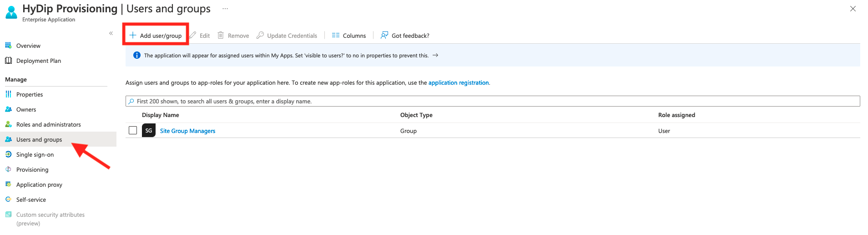The height and width of the screenshot is (235, 868).
Task: Sort by Object Type column header
Action: (416, 115)
